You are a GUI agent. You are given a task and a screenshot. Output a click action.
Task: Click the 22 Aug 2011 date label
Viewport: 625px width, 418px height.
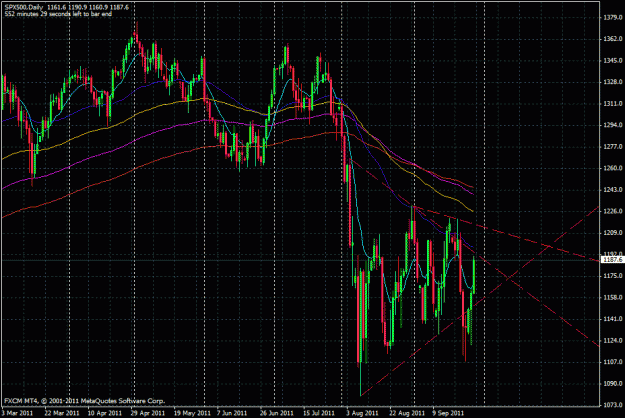pyautogui.click(x=407, y=413)
